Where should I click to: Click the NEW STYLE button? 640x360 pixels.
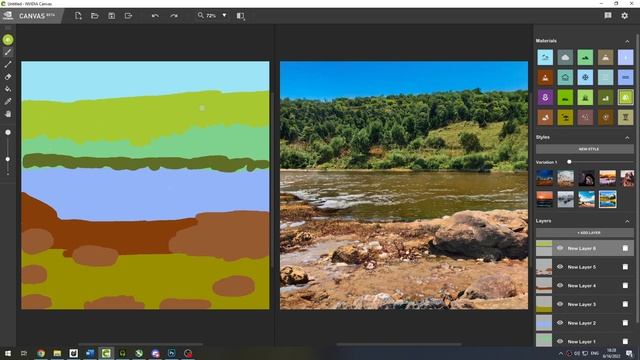584,149
